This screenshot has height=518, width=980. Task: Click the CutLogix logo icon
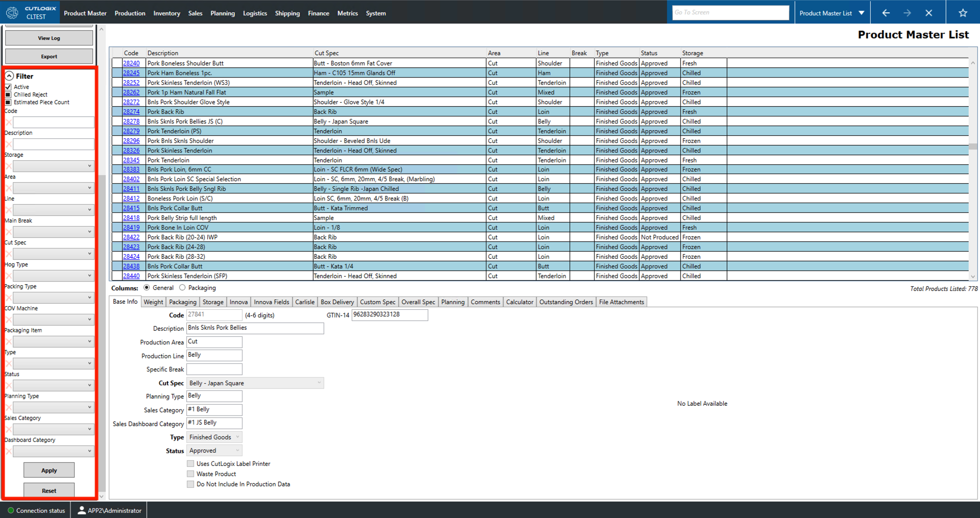pyautogui.click(x=12, y=12)
